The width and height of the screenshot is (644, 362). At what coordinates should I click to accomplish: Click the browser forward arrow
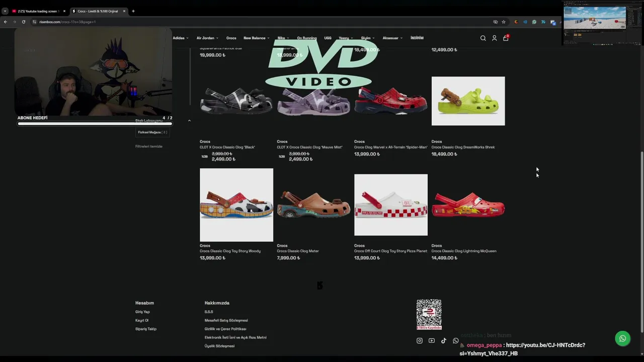click(x=14, y=22)
